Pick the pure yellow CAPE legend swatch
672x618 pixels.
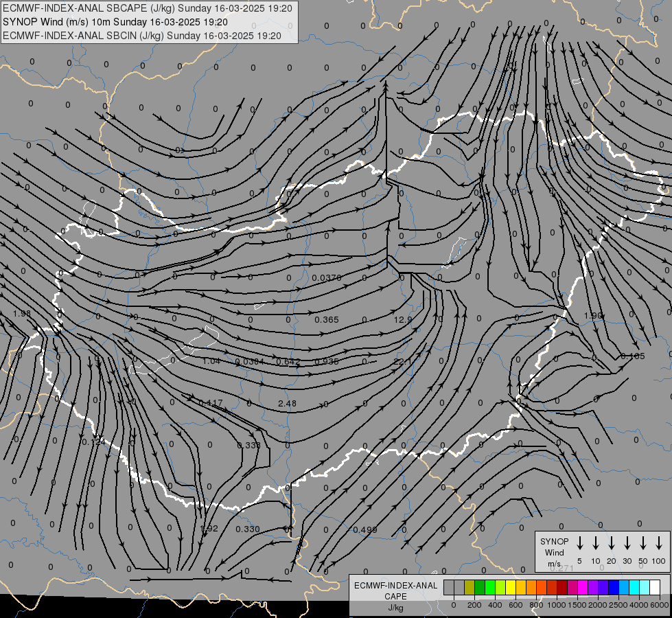pyautogui.click(x=511, y=587)
